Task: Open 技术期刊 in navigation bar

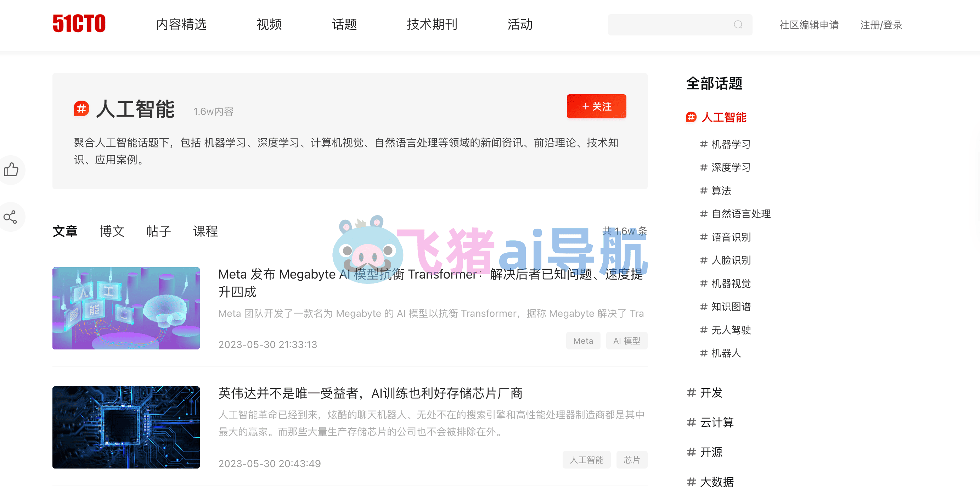Action: pyautogui.click(x=432, y=24)
